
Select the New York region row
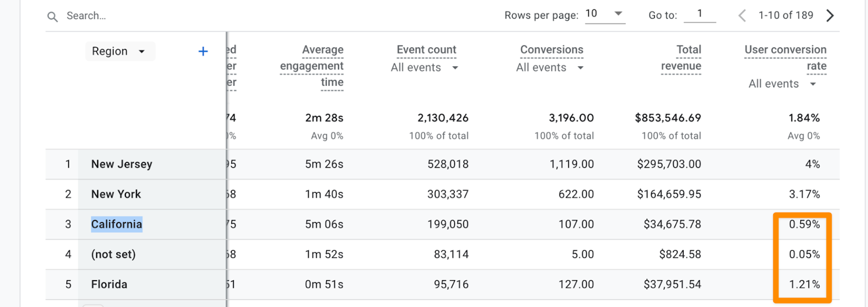click(x=442, y=194)
